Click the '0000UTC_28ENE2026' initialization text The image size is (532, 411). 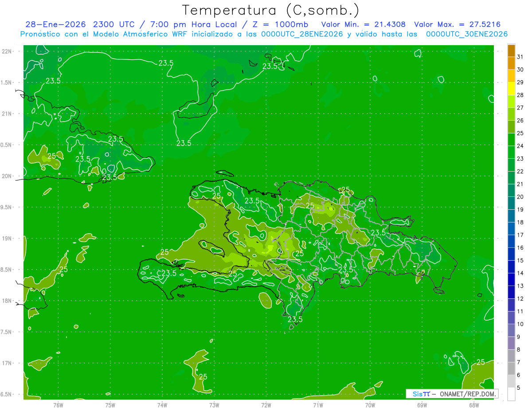coord(302,34)
